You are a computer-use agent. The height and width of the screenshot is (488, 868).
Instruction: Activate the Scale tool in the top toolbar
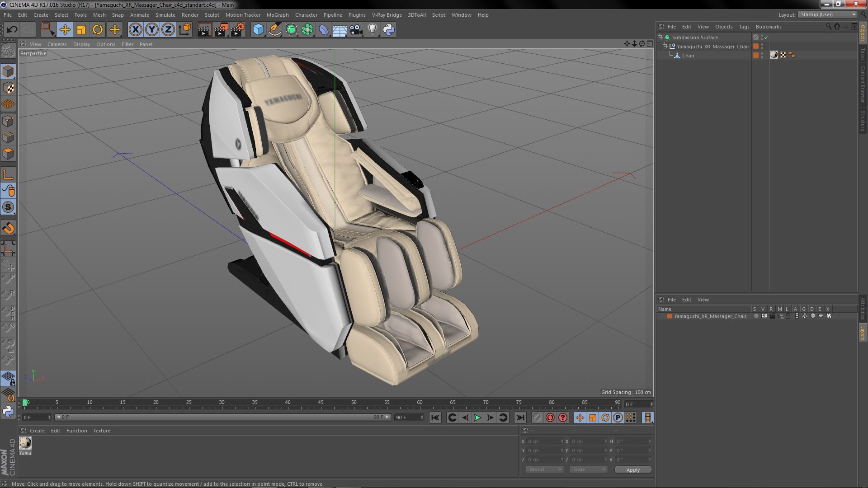click(x=81, y=30)
